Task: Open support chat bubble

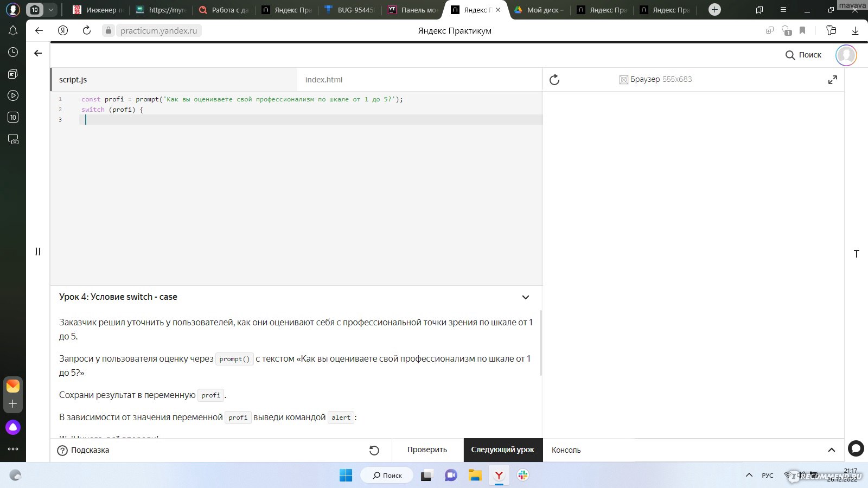Action: [856, 448]
